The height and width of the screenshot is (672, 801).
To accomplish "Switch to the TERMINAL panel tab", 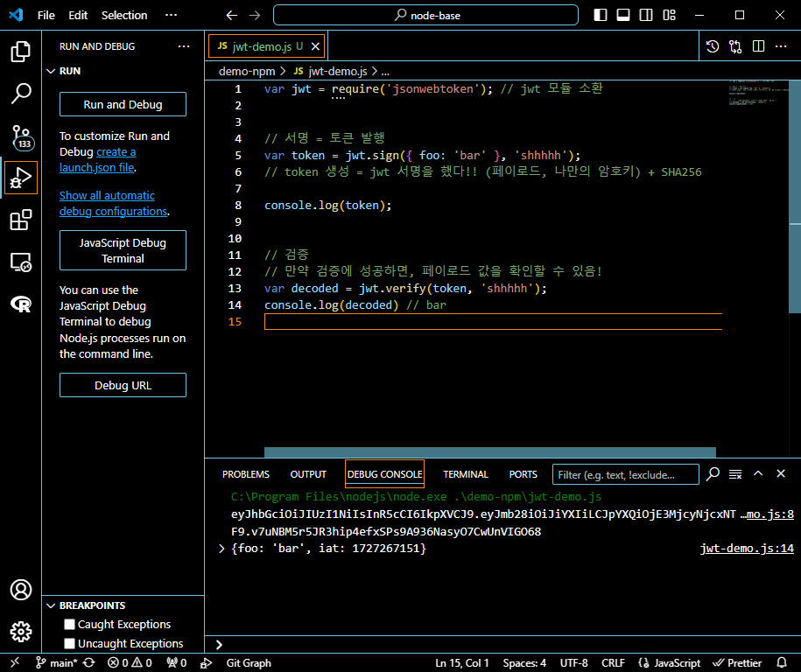I will click(466, 474).
